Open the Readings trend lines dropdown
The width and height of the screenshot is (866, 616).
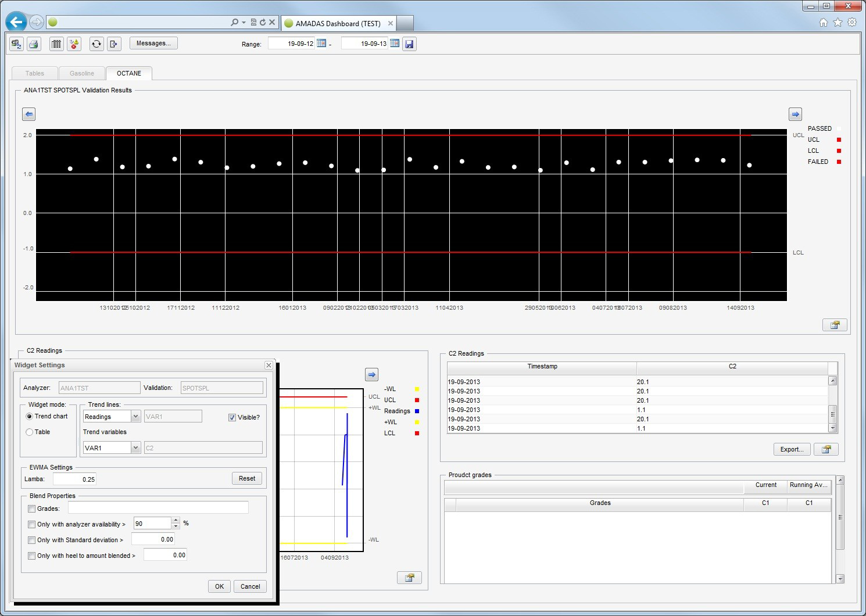pos(135,416)
